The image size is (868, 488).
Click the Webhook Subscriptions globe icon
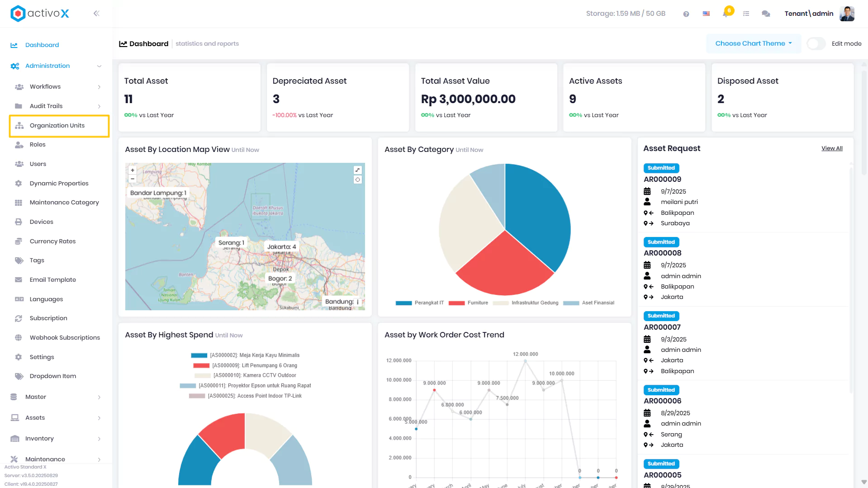(19, 338)
